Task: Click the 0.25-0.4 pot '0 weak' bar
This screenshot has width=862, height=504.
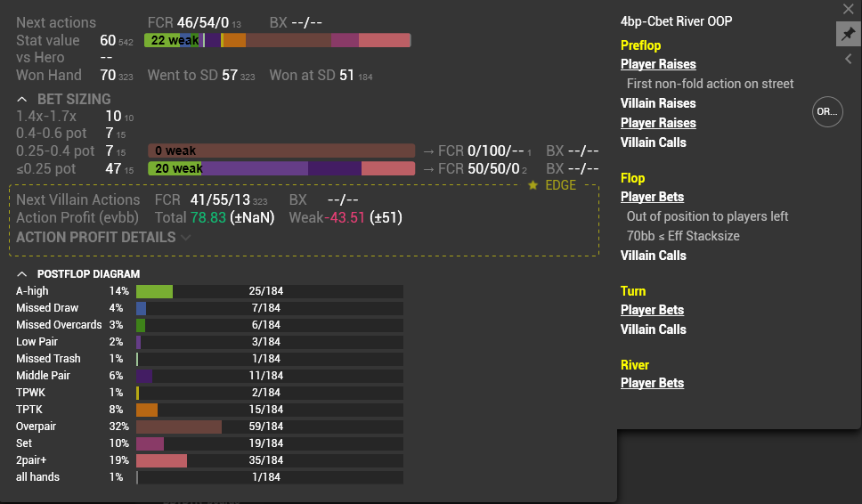Action: tap(281, 150)
